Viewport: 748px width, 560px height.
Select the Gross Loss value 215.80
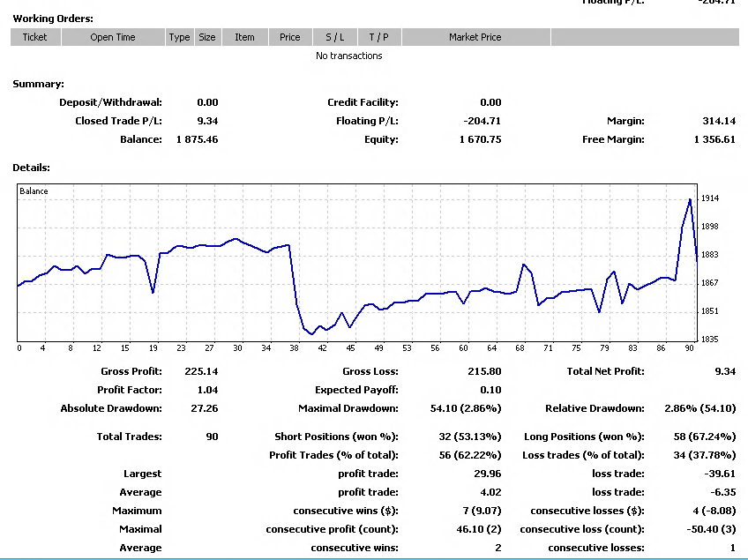pos(484,371)
